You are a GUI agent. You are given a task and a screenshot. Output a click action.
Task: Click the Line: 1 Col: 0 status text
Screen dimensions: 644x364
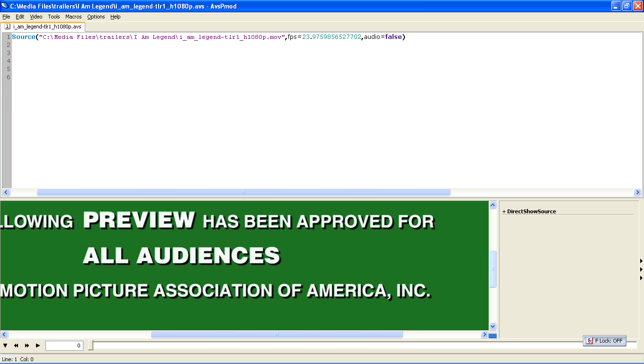click(x=18, y=359)
